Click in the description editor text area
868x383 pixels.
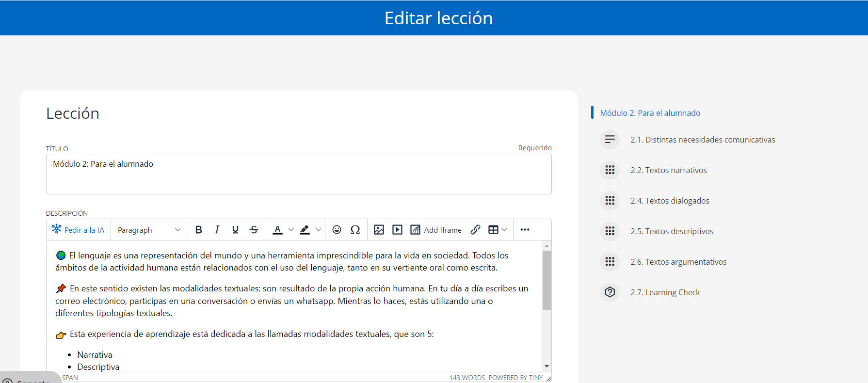pyautogui.click(x=294, y=306)
